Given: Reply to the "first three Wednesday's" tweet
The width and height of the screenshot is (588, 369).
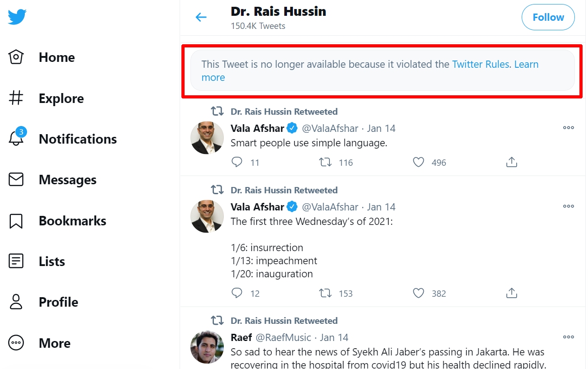Looking at the screenshot, I should tap(237, 293).
